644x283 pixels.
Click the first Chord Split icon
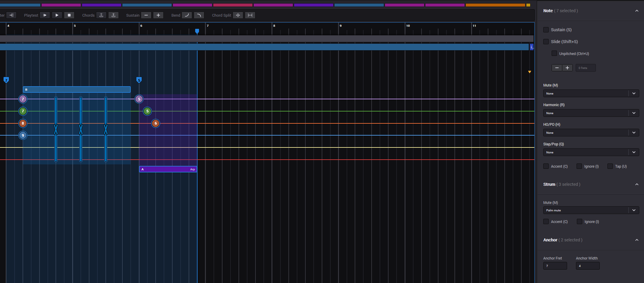[238, 15]
